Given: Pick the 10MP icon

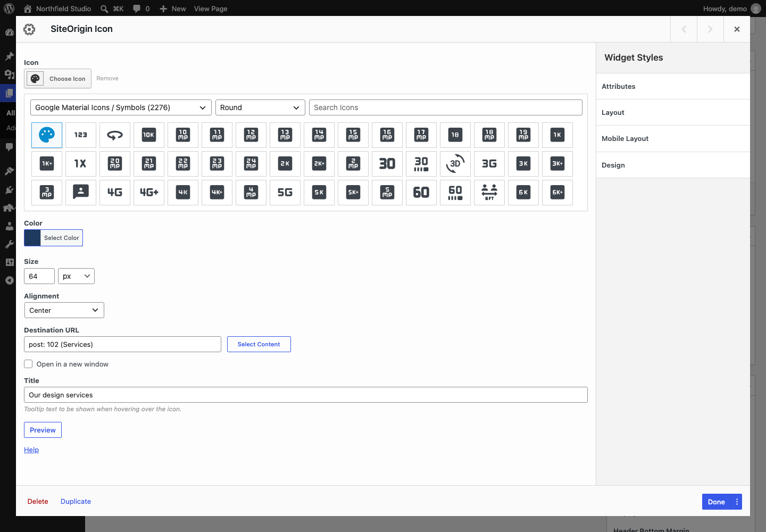Looking at the screenshot, I should (183, 135).
